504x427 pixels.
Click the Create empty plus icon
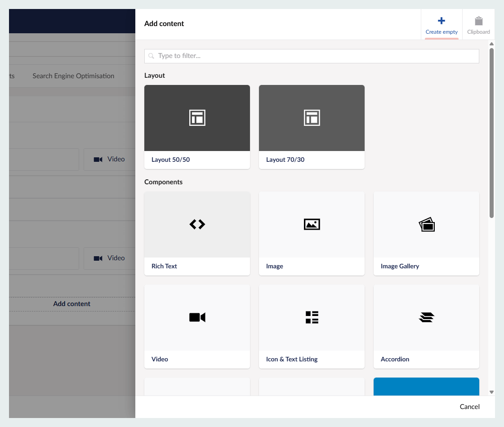[442, 21]
